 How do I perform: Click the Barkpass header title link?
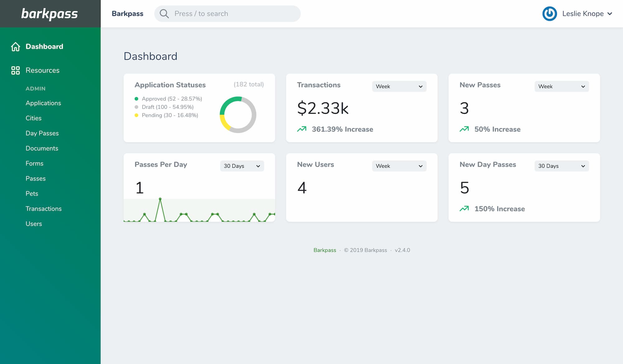click(127, 14)
